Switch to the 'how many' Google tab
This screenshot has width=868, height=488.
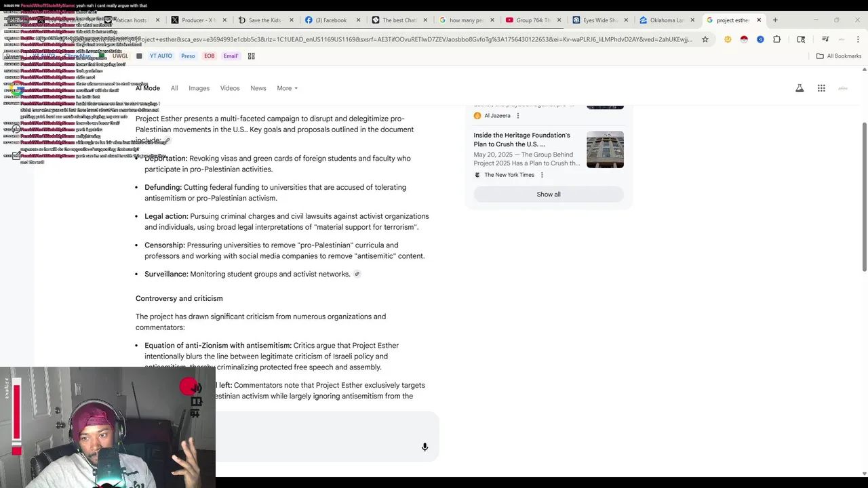point(467,20)
